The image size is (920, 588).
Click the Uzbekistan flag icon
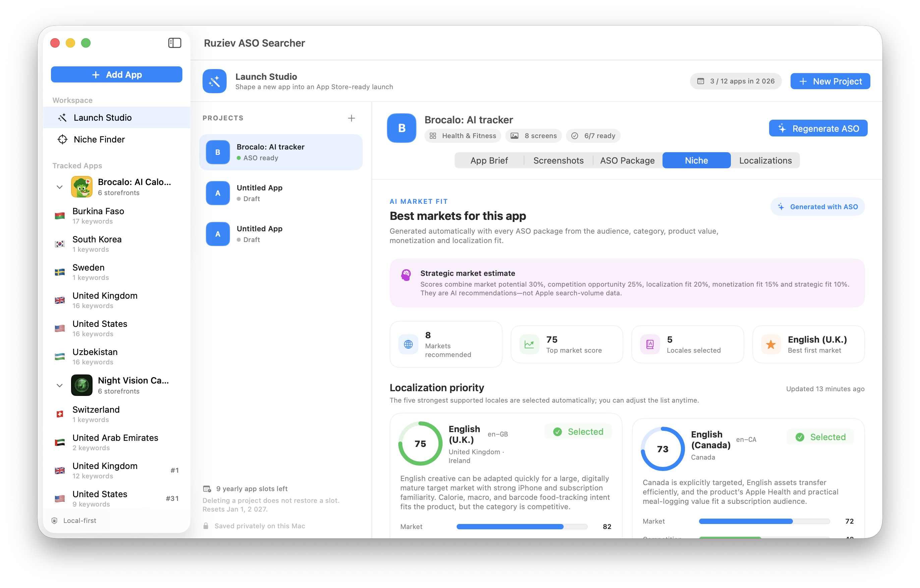[x=60, y=356]
